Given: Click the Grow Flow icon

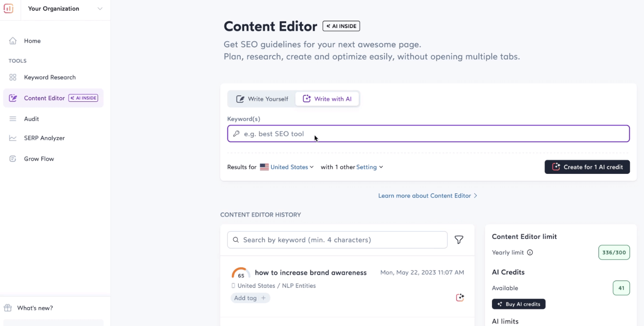Looking at the screenshot, I should click(x=13, y=159).
